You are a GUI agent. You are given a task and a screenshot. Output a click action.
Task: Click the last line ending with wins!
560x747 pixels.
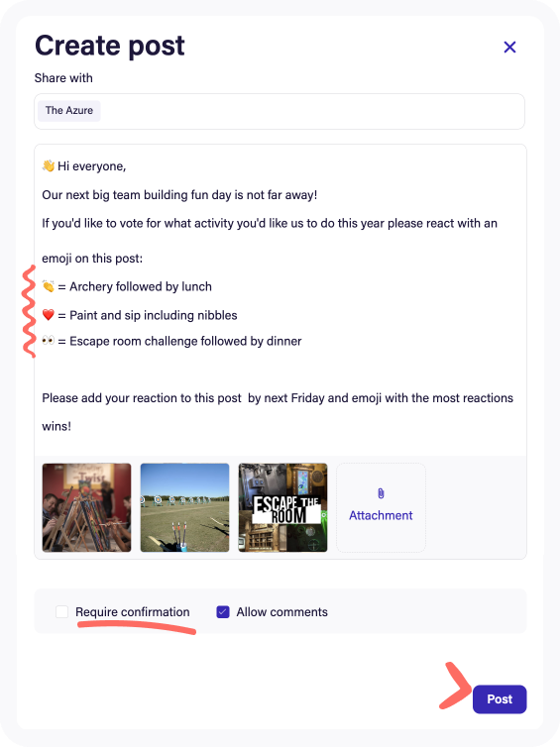click(56, 426)
